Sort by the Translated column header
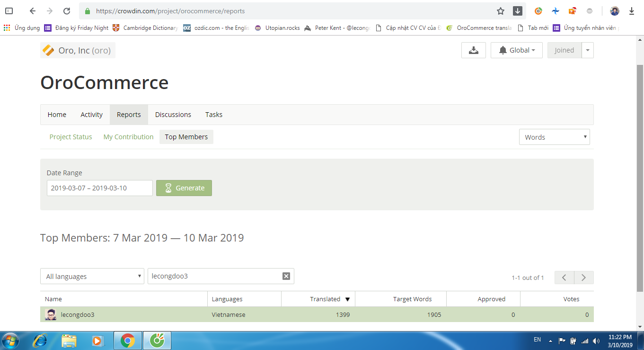The width and height of the screenshot is (644, 350). tap(325, 299)
